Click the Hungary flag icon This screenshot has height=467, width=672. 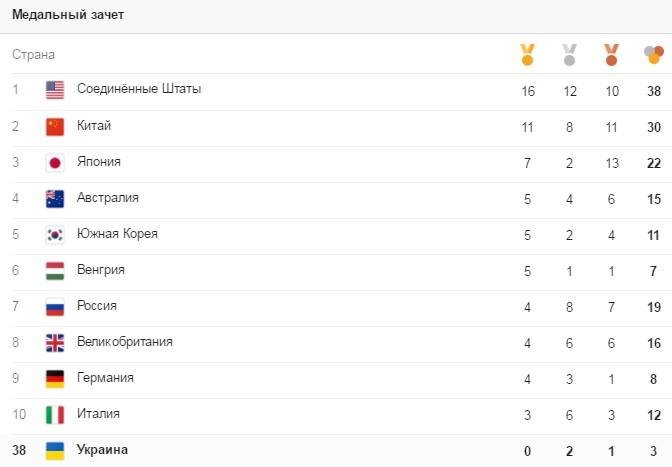[55, 270]
